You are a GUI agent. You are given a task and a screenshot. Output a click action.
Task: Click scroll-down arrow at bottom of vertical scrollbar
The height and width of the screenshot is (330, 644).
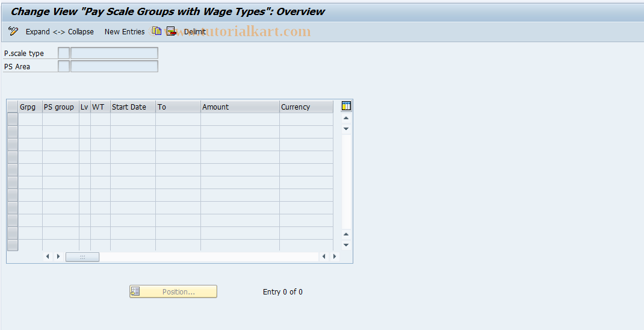coord(346,245)
